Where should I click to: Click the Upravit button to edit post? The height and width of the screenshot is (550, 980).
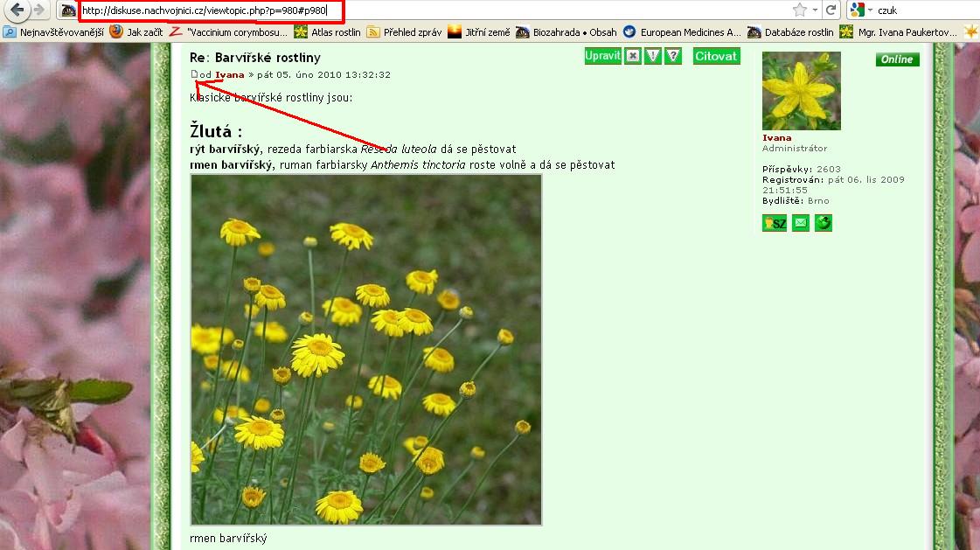click(602, 56)
